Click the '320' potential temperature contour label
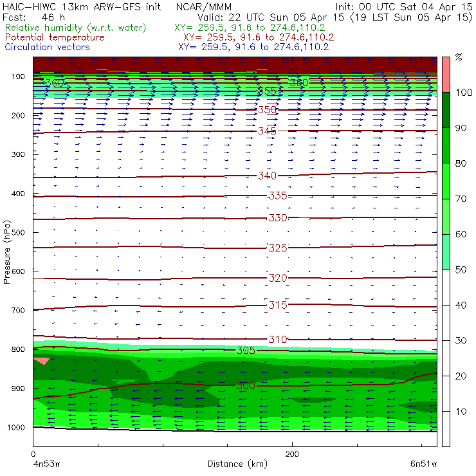Screen dimensions: 476x476 click(278, 278)
